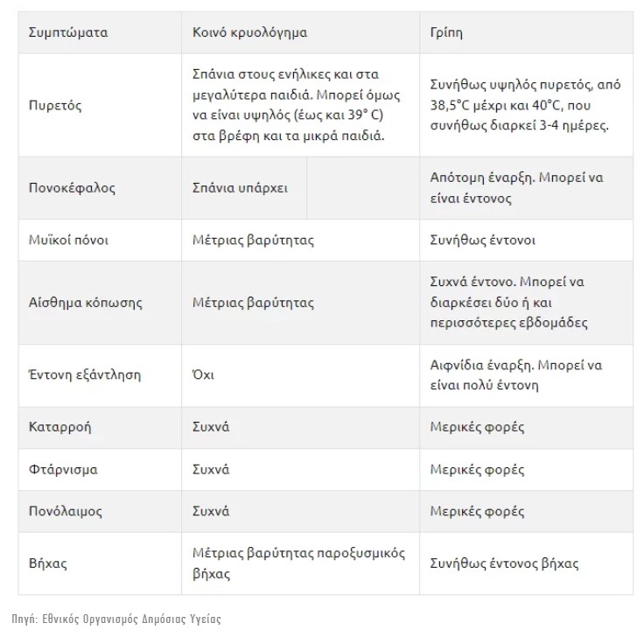
Task: Select the flu fever description 38,5°C cell
Action: (525, 105)
